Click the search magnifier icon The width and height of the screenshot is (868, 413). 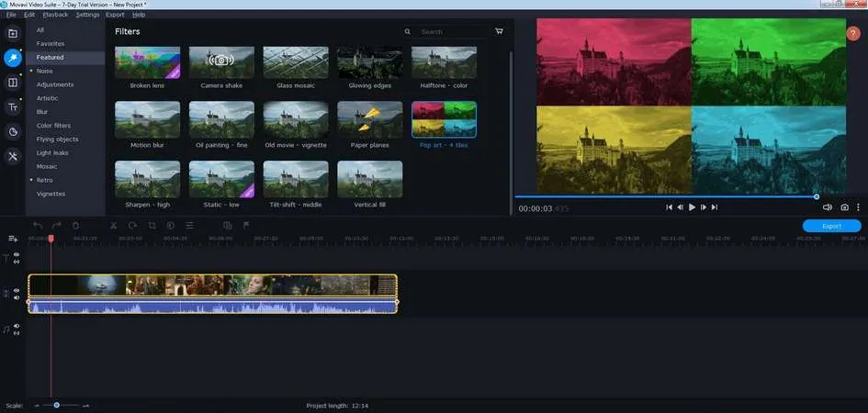click(408, 32)
